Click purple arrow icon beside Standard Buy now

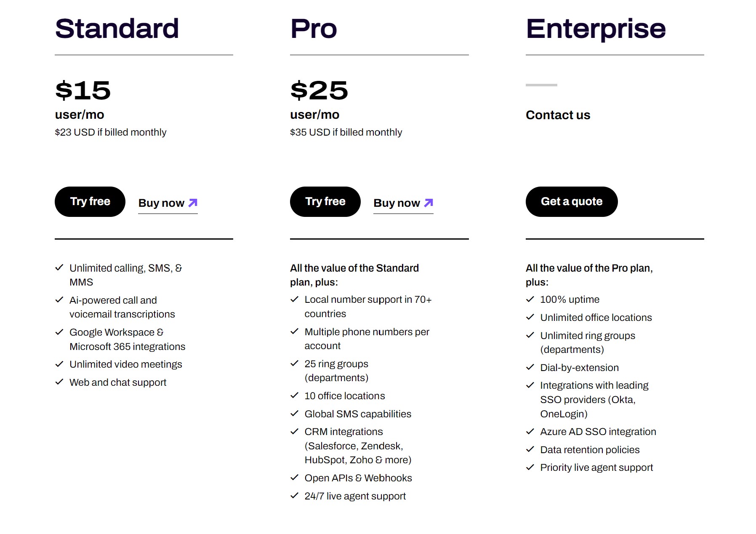point(193,203)
